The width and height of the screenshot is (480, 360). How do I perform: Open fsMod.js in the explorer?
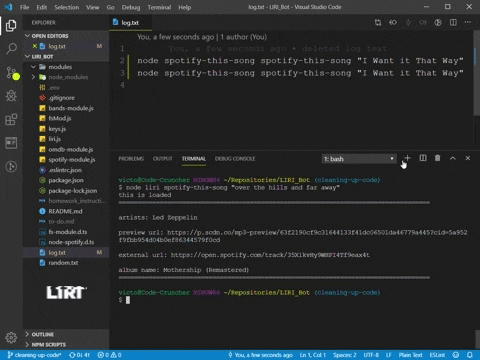(60, 118)
